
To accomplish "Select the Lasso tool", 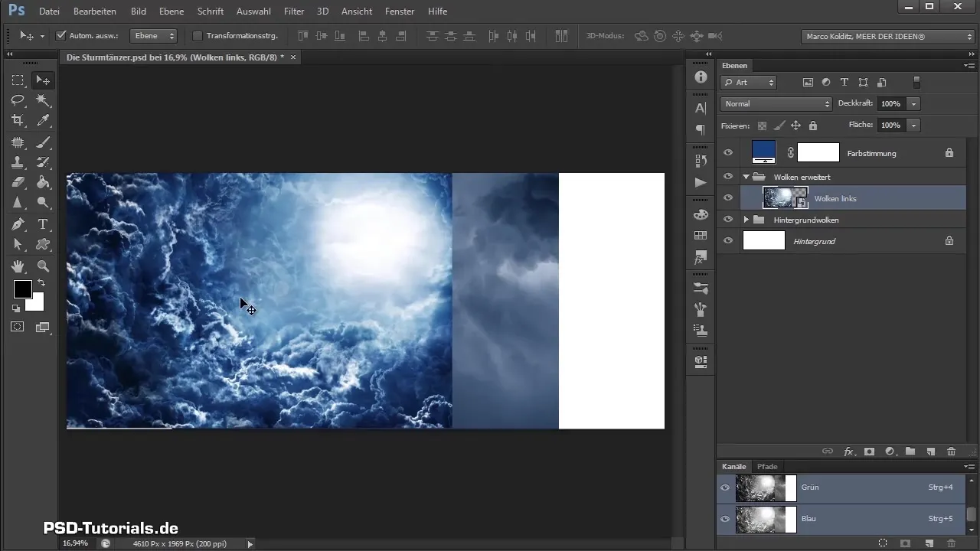I will click(x=18, y=100).
